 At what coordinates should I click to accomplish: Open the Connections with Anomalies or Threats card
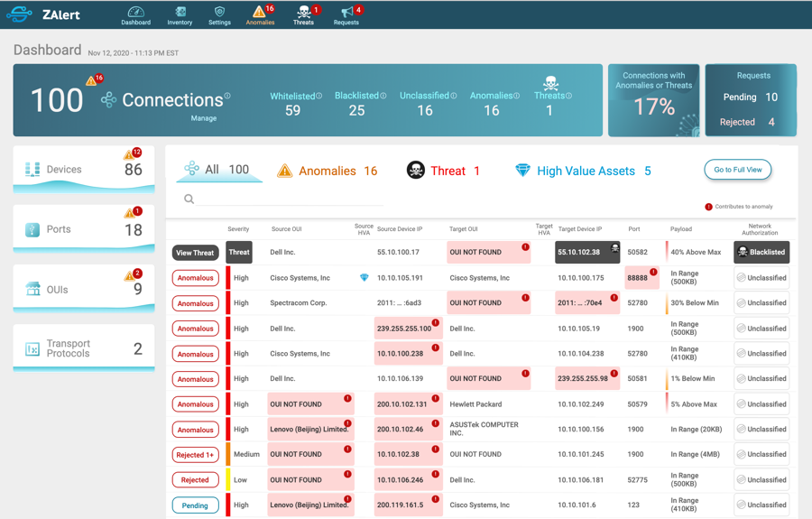point(653,100)
